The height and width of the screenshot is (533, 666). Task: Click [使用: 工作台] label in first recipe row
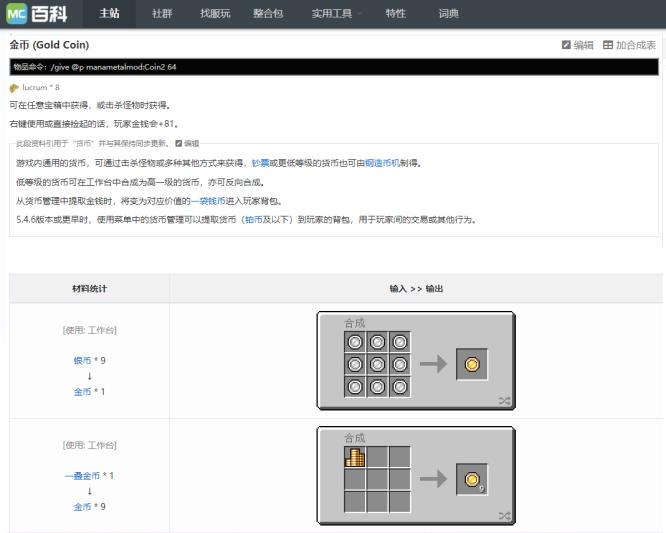click(x=90, y=330)
